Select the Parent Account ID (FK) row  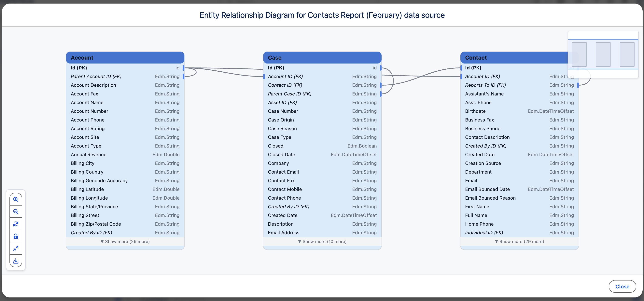point(125,77)
